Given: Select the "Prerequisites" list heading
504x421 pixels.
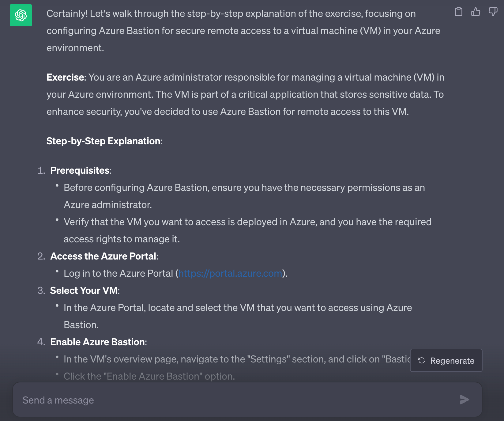Looking at the screenshot, I should coord(80,170).
